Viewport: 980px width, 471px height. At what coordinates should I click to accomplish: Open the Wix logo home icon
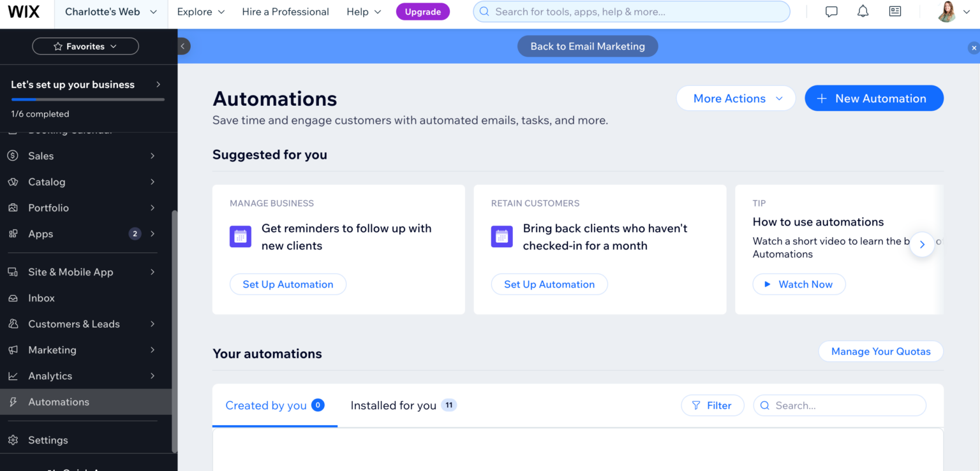pyautogui.click(x=25, y=11)
